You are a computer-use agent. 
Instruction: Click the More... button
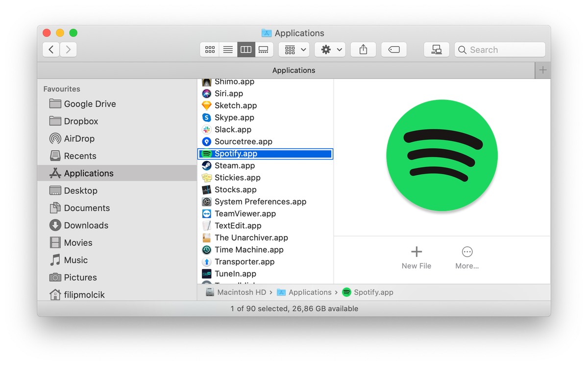pyautogui.click(x=467, y=258)
